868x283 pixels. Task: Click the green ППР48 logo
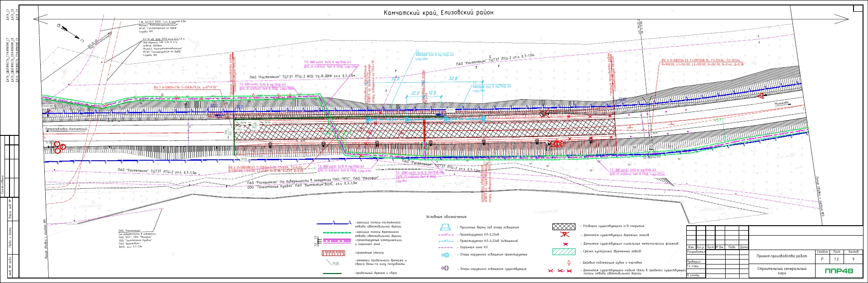(839, 271)
